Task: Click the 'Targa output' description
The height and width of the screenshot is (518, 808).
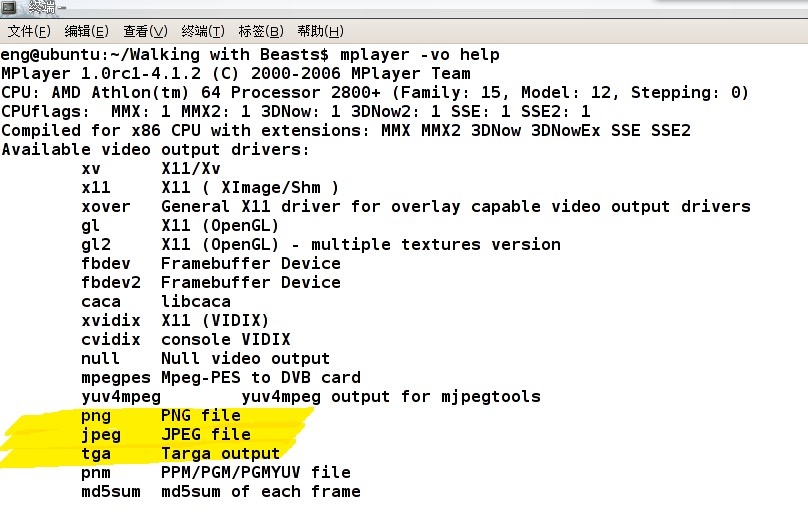Action: click(x=221, y=454)
